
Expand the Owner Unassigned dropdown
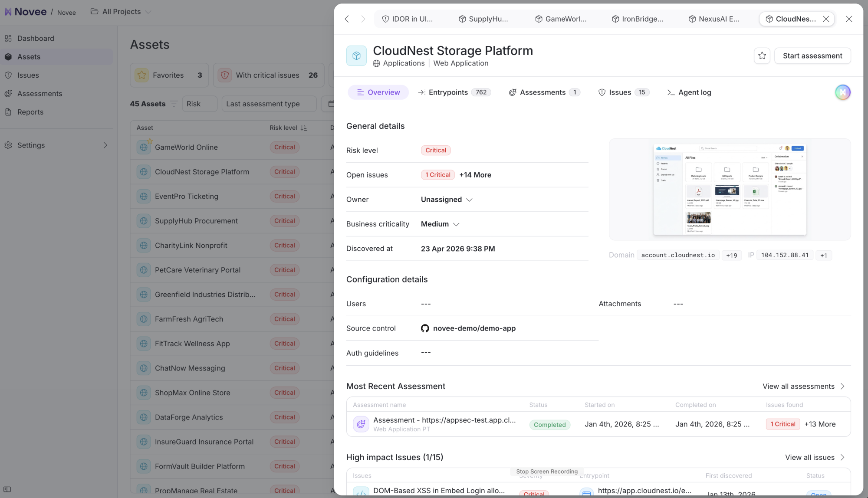(447, 200)
